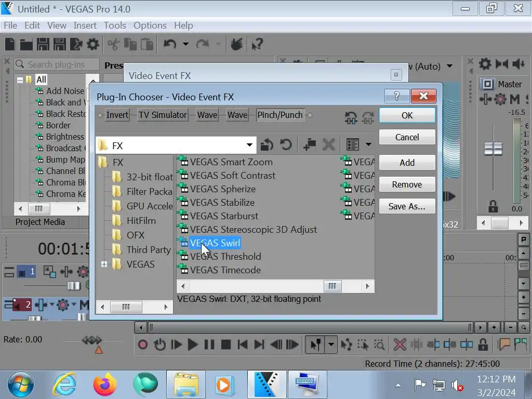Click the New project icon in main toolbar
This screenshot has height=399, width=532.
tap(10, 44)
